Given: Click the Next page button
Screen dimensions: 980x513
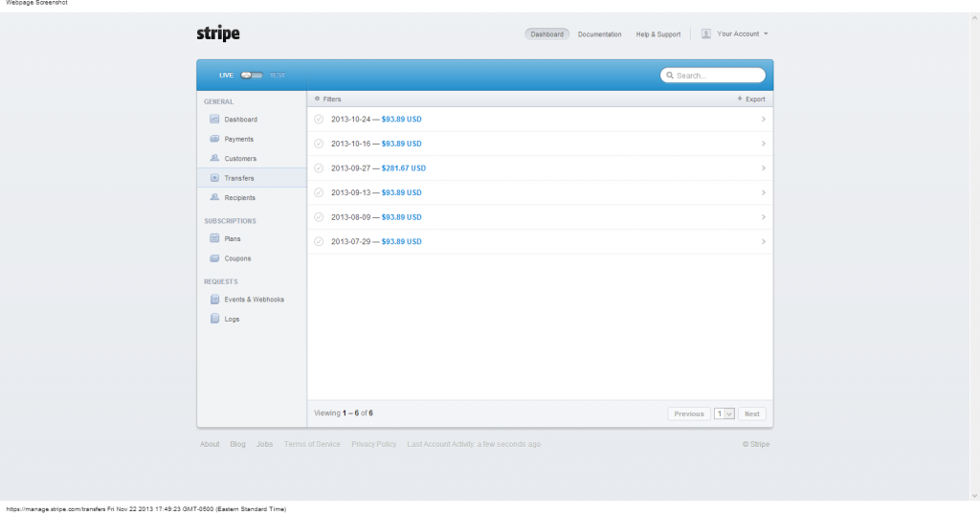Looking at the screenshot, I should tap(752, 413).
